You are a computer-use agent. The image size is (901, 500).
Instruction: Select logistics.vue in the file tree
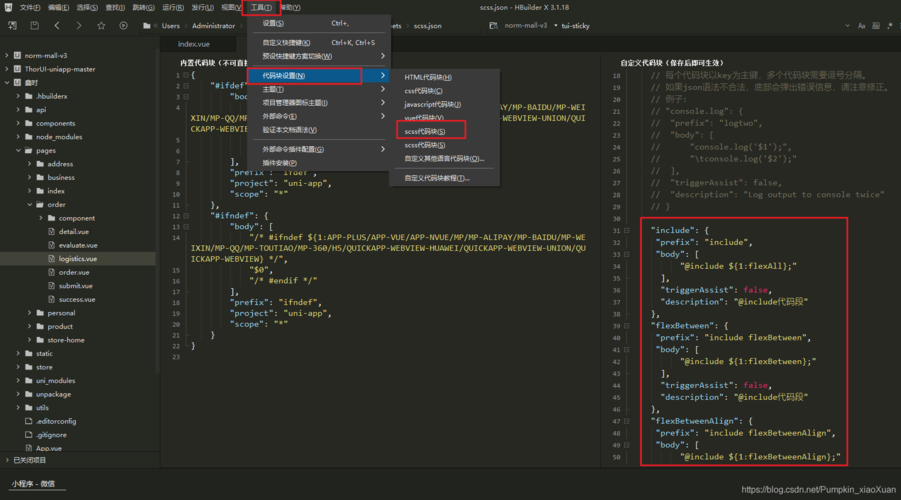78,259
